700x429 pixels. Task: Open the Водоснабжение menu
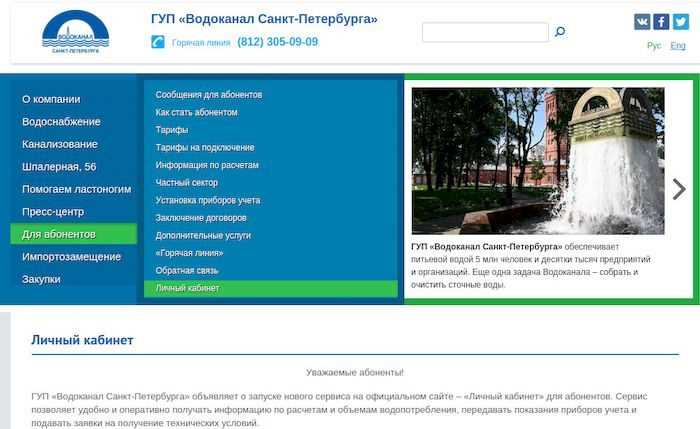pyautogui.click(x=61, y=121)
